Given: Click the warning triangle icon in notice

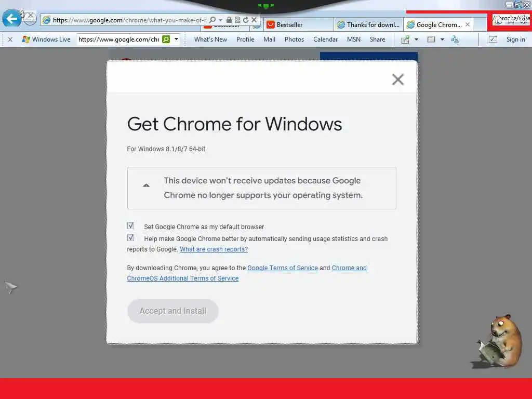Looking at the screenshot, I should point(146,185).
